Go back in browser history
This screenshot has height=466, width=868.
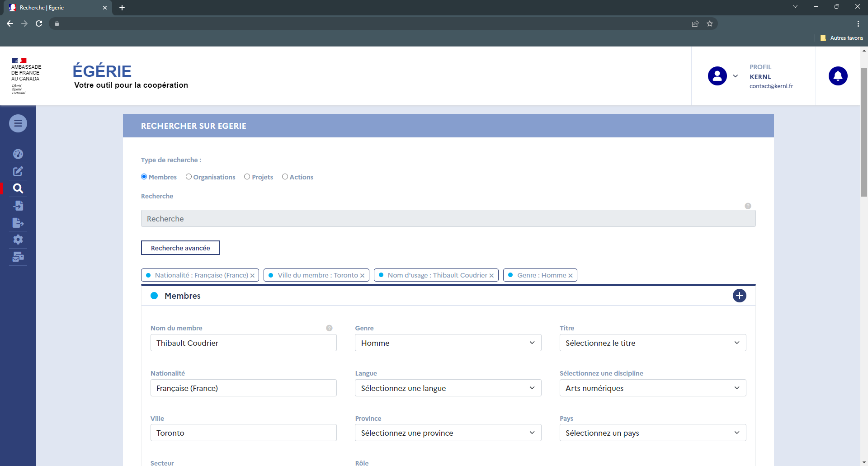(10, 24)
